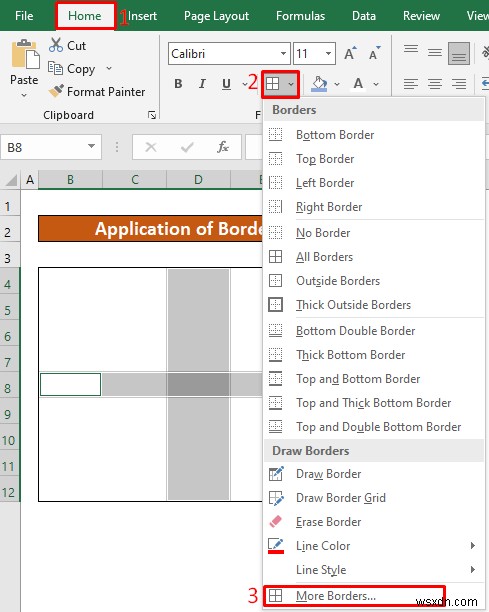The width and height of the screenshot is (489, 612).
Task: Open the Data tab
Action: tap(364, 16)
